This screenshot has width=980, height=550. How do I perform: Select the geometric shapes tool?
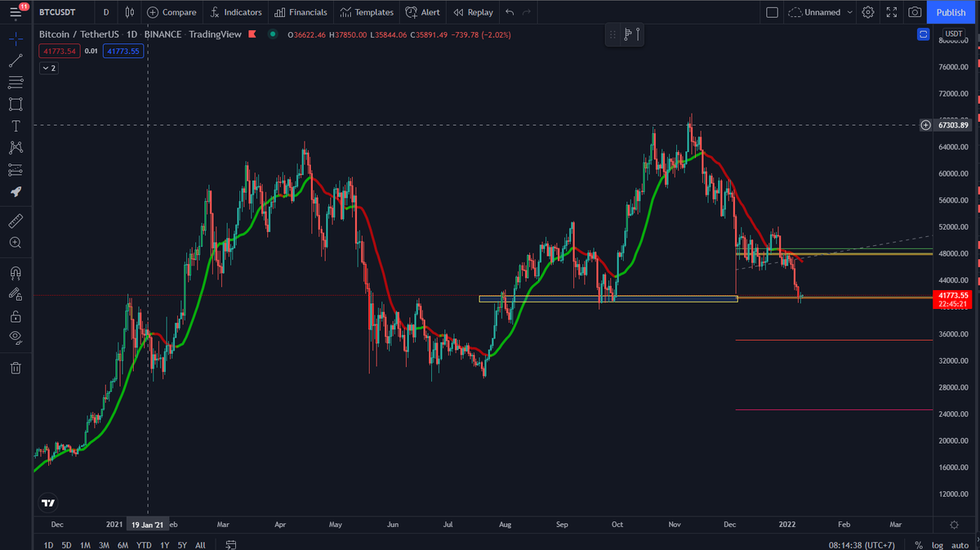pyautogui.click(x=16, y=104)
